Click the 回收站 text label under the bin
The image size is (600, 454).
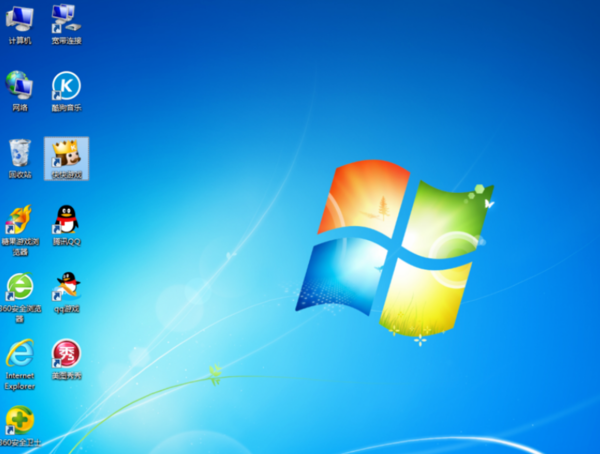[20, 174]
